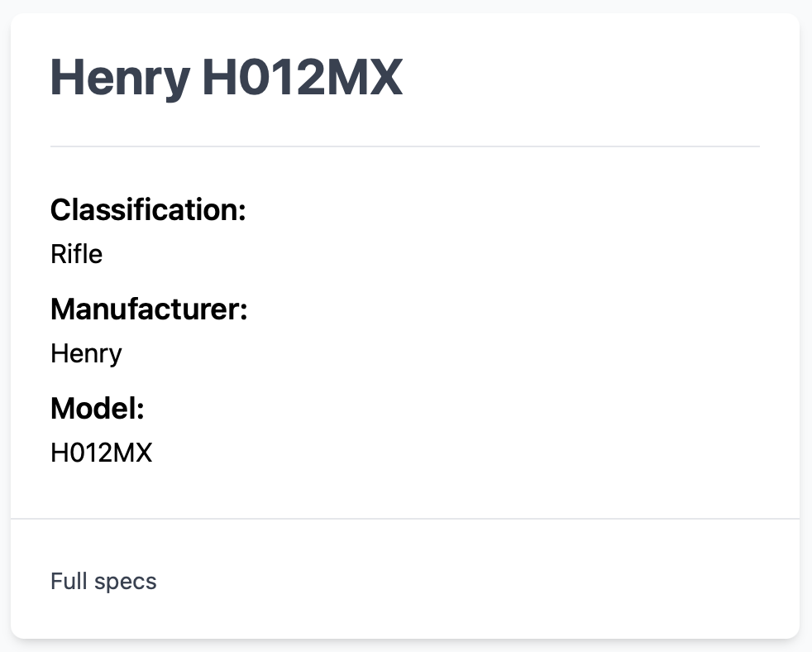Viewport: 812px width, 652px height.
Task: Click the Classification field label
Action: tap(148, 210)
